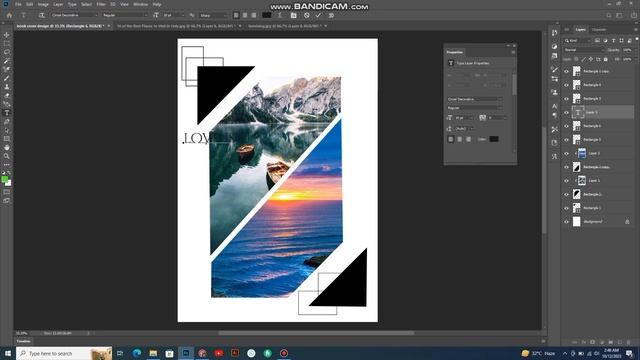Hide Layer 2 using its eye icon

click(x=566, y=153)
